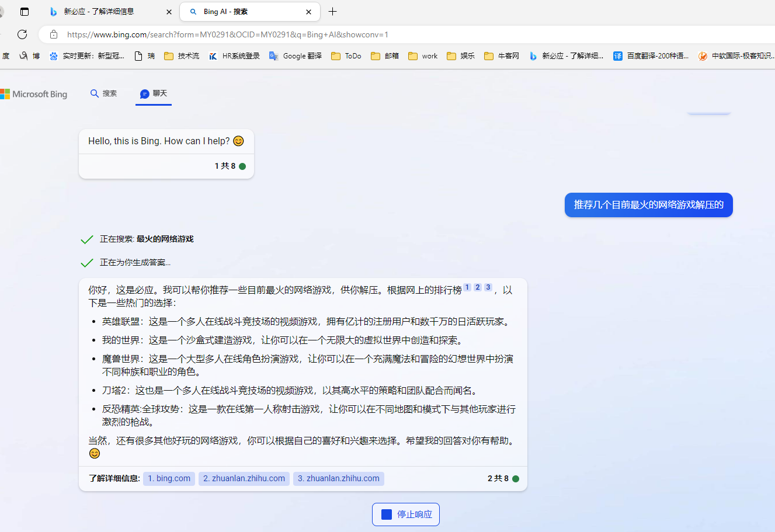Reload the current page
Screen dimensions: 775x532
click(x=22, y=34)
